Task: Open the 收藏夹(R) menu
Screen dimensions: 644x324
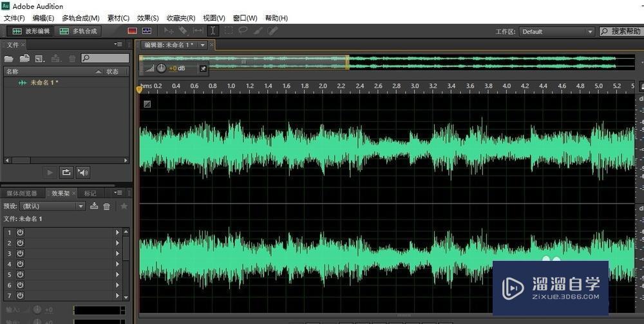Action: (x=181, y=18)
